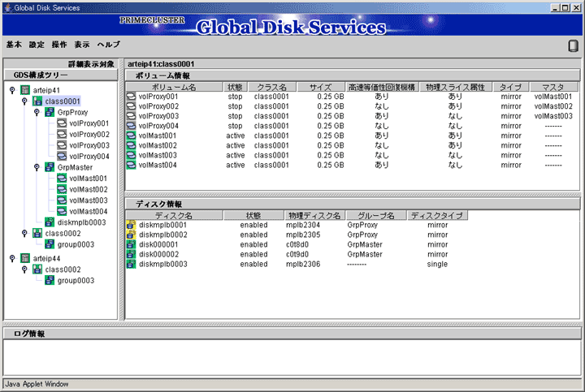Image resolution: width=585 pixels, height=392 pixels.
Task: Collapse class0002 under arteip41
Action: (x=24, y=233)
